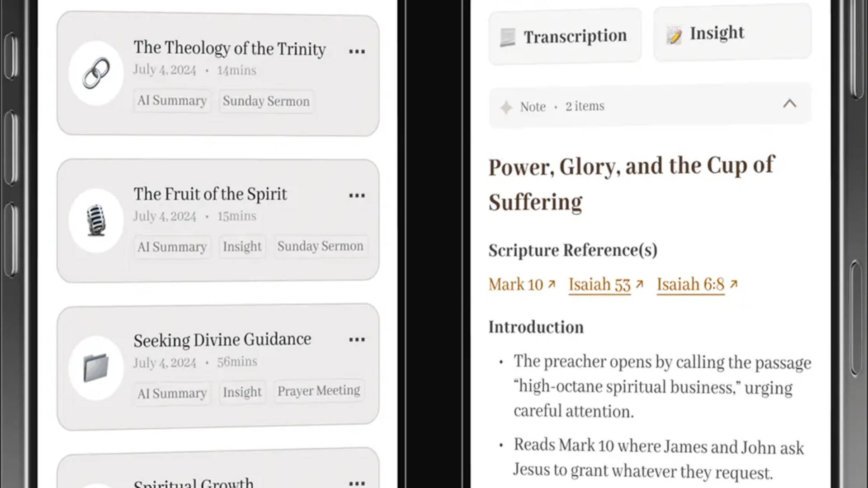Click the Power, Glory, and the Cup heading
Viewport: 868px width, 488px height.
tap(631, 184)
